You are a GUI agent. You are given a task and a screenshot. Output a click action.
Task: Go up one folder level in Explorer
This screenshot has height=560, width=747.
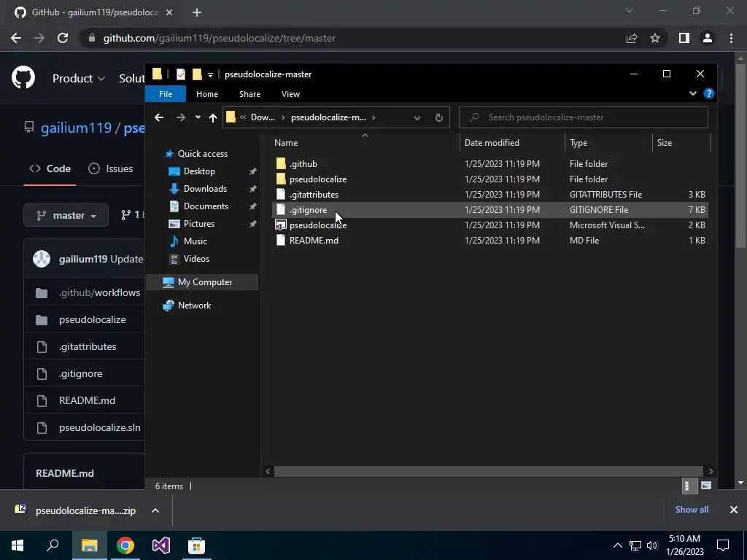(212, 117)
